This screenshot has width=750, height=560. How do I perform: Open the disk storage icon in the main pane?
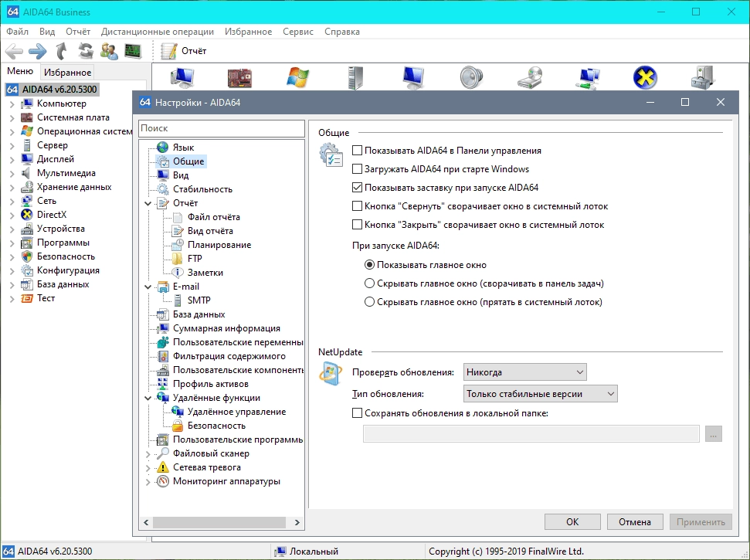click(530, 77)
